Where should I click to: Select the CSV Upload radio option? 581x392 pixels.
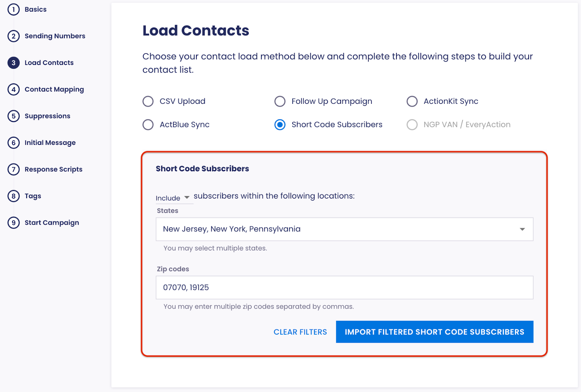[148, 101]
